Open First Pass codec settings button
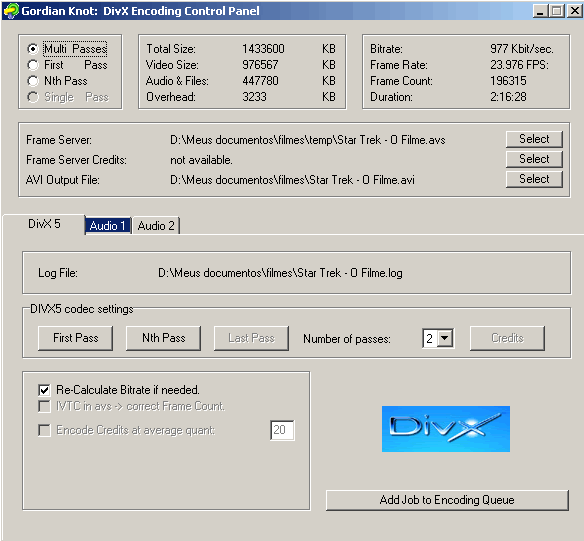Viewport: 584px width, 541px height. click(x=75, y=338)
